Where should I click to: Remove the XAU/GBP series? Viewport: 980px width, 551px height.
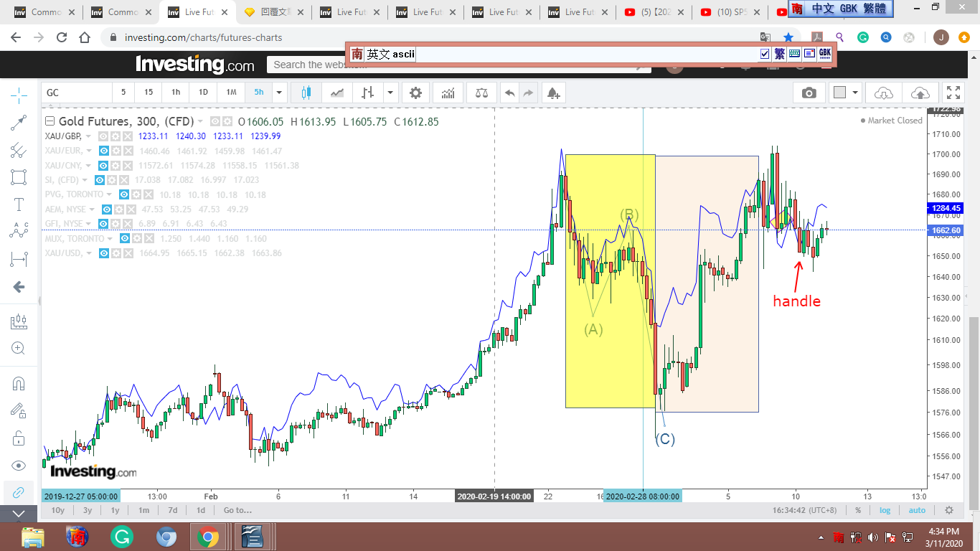[128, 136]
